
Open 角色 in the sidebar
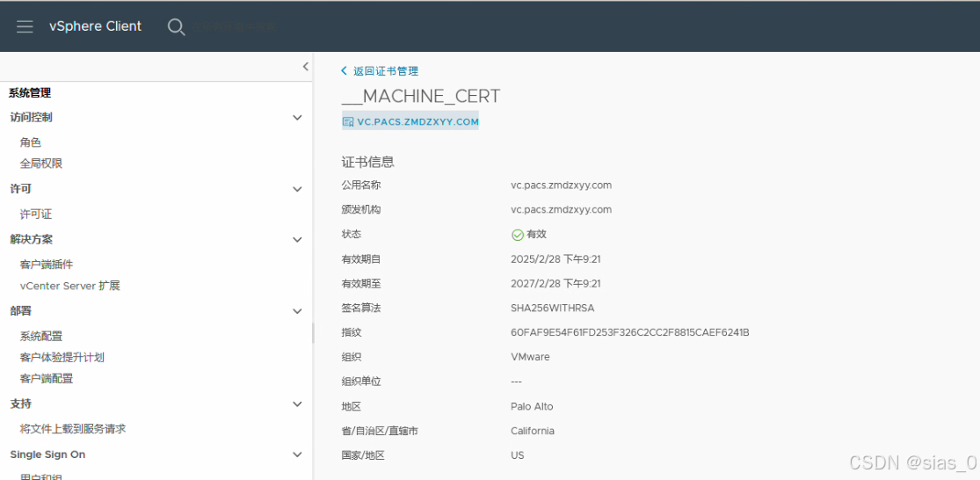point(30,142)
